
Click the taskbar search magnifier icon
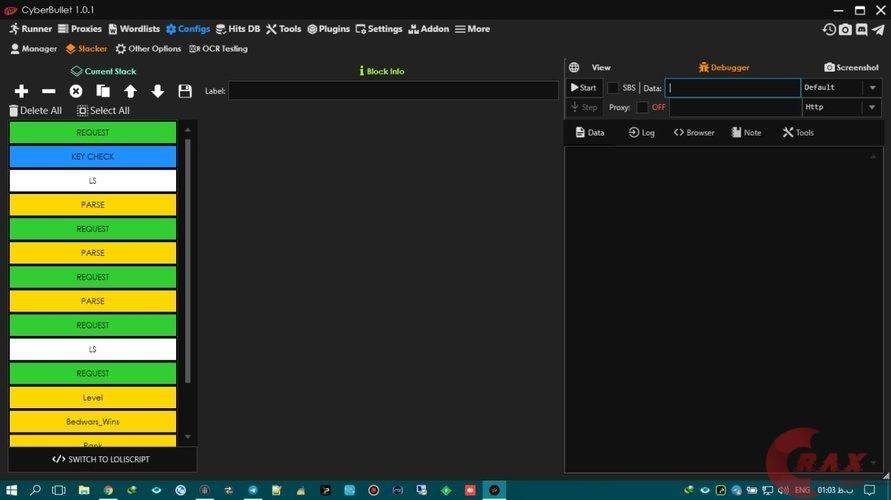point(35,490)
